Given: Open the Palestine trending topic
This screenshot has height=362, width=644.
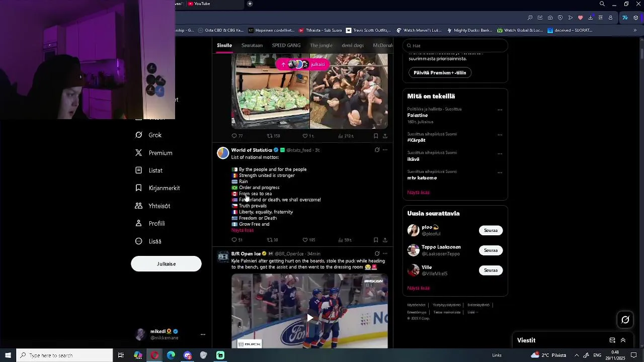Looking at the screenshot, I should point(418,115).
